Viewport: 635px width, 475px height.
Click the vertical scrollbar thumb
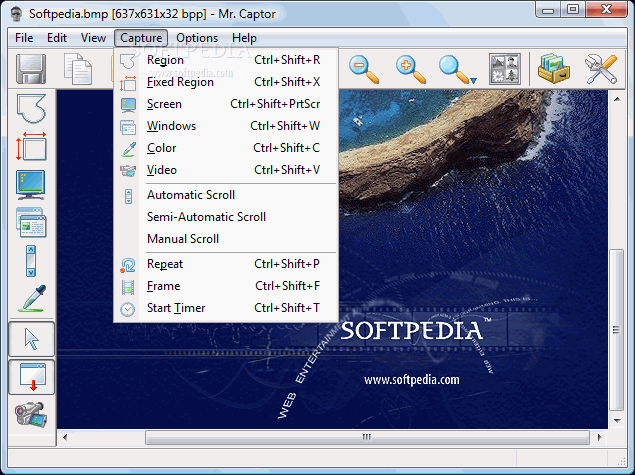pos(617,330)
